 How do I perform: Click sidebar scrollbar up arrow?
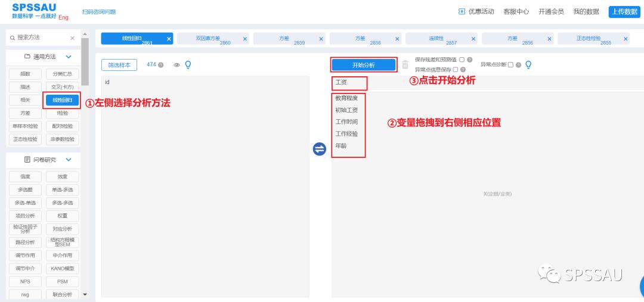click(x=85, y=34)
